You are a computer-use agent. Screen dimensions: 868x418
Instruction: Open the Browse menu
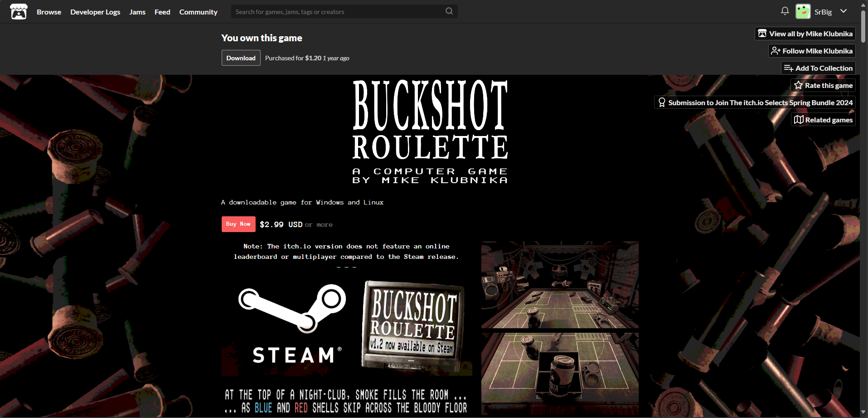coord(49,12)
